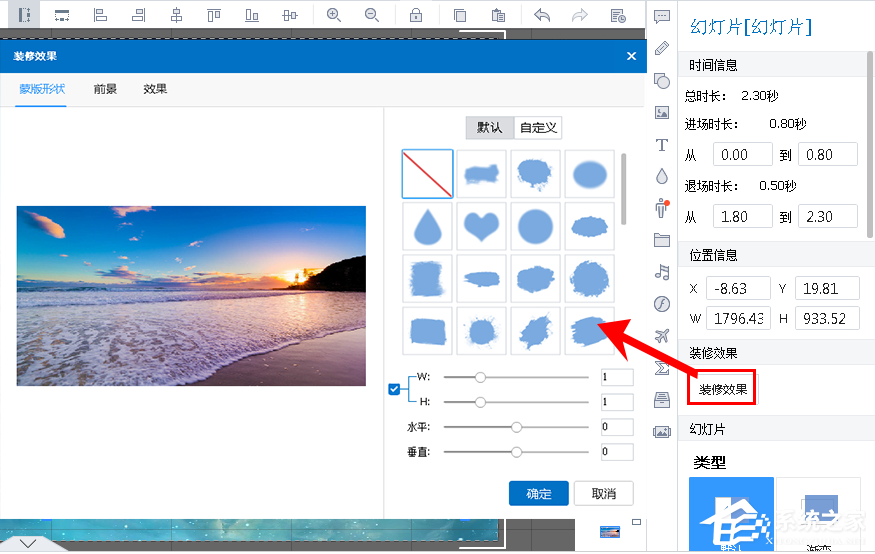Viewport: 875px width, 554px height.
Task: Click the history clock icon in toolbar
Action: pos(618,15)
